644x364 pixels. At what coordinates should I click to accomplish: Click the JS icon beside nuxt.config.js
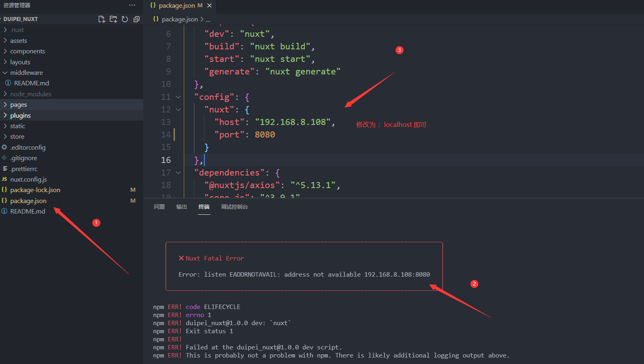pyautogui.click(x=4, y=179)
